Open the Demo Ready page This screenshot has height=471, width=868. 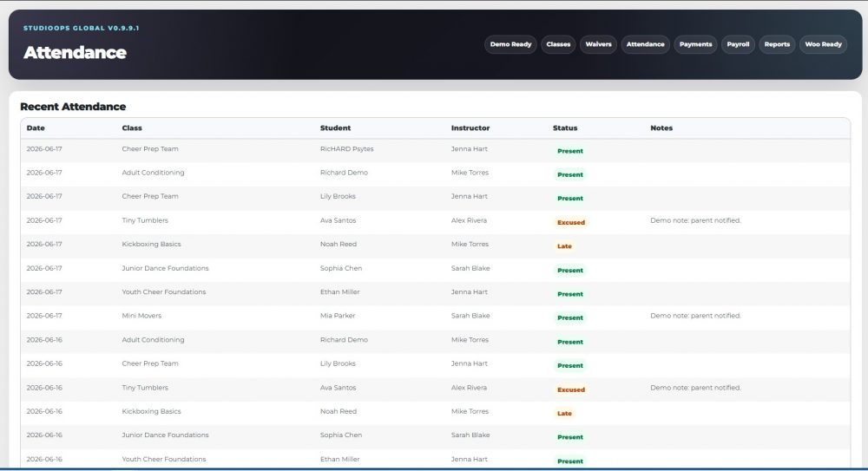coord(510,44)
